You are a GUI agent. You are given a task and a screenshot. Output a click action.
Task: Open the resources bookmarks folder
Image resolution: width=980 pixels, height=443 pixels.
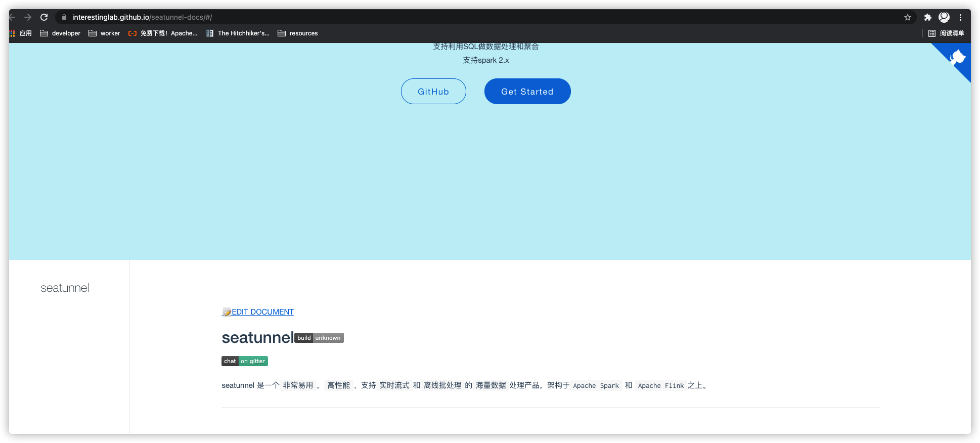click(298, 33)
